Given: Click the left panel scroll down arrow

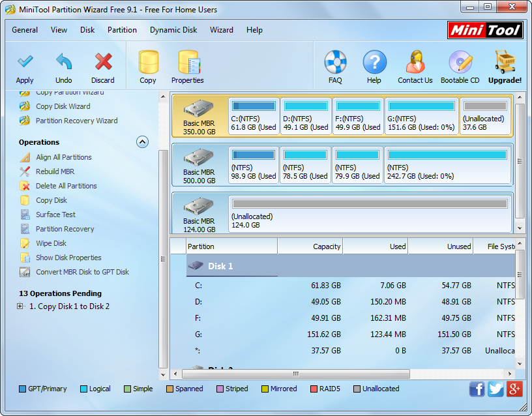Looking at the screenshot, I should [x=163, y=375].
